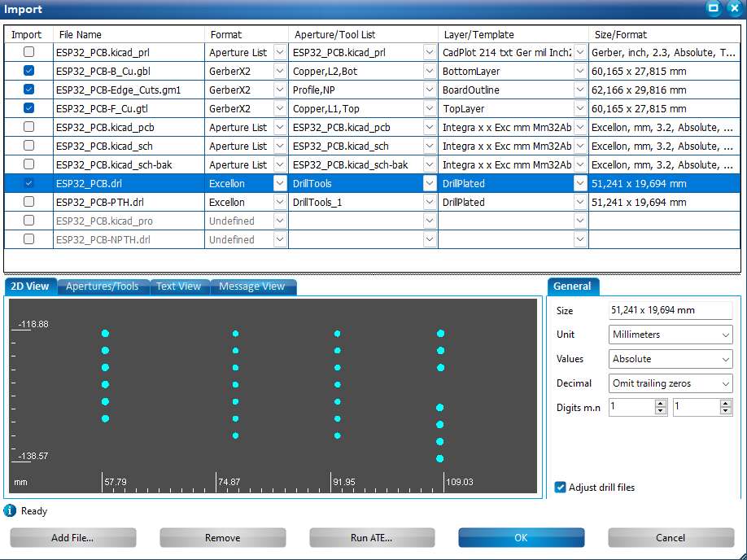Uncheck import for ESP32_PCB-B_Cu.gbl
The width and height of the screenshot is (747, 560).
[29, 71]
